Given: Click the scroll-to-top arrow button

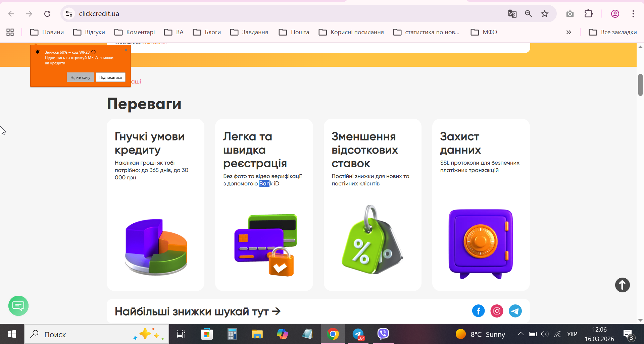Looking at the screenshot, I should click(x=622, y=285).
